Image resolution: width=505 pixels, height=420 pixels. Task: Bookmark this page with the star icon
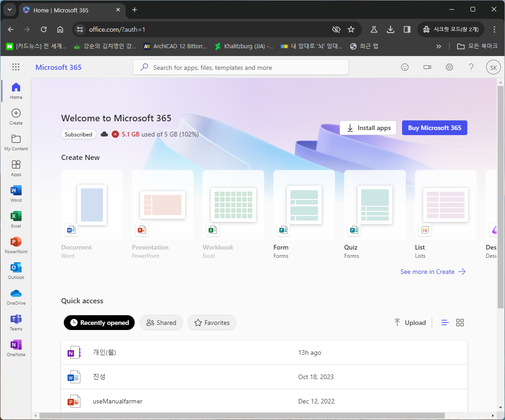(351, 29)
